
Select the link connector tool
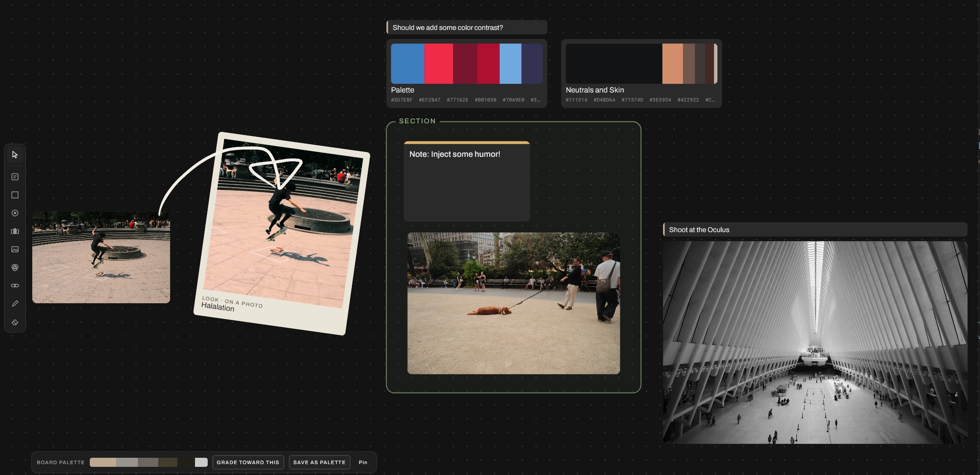pyautogui.click(x=15, y=286)
